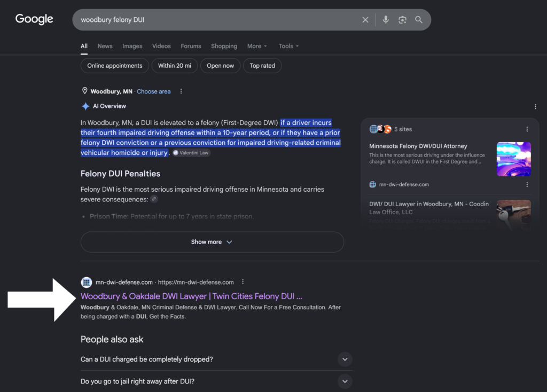Image resolution: width=547 pixels, height=392 pixels.
Task: Open AI Overview three-dot menu
Action: point(535,107)
